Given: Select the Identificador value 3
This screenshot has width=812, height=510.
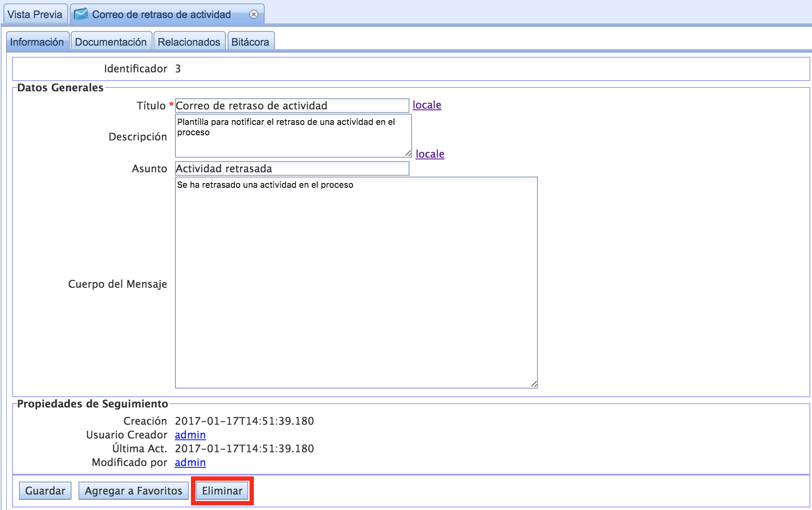Looking at the screenshot, I should click(x=178, y=68).
